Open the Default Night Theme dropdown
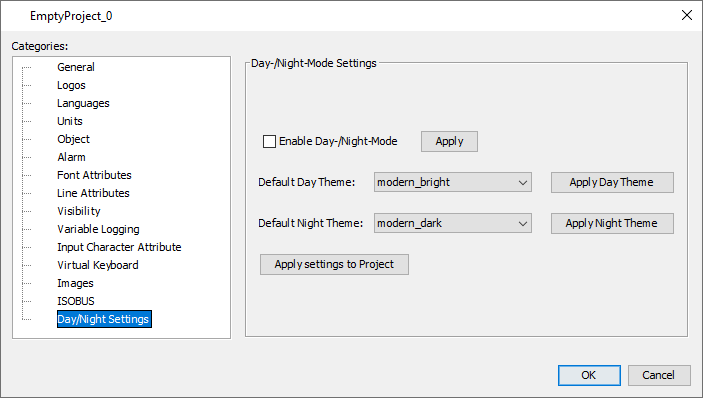The image size is (703, 398). coord(453,223)
